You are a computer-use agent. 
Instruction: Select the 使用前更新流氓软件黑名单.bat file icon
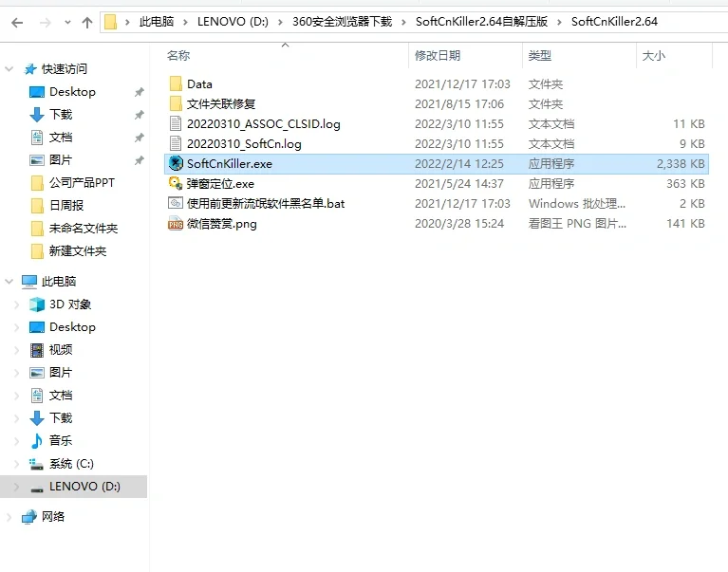pos(176,203)
